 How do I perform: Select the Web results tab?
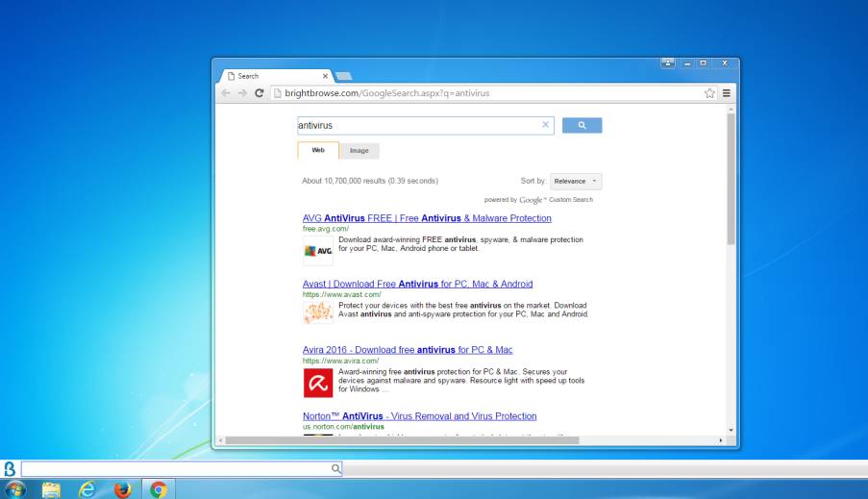tap(318, 150)
